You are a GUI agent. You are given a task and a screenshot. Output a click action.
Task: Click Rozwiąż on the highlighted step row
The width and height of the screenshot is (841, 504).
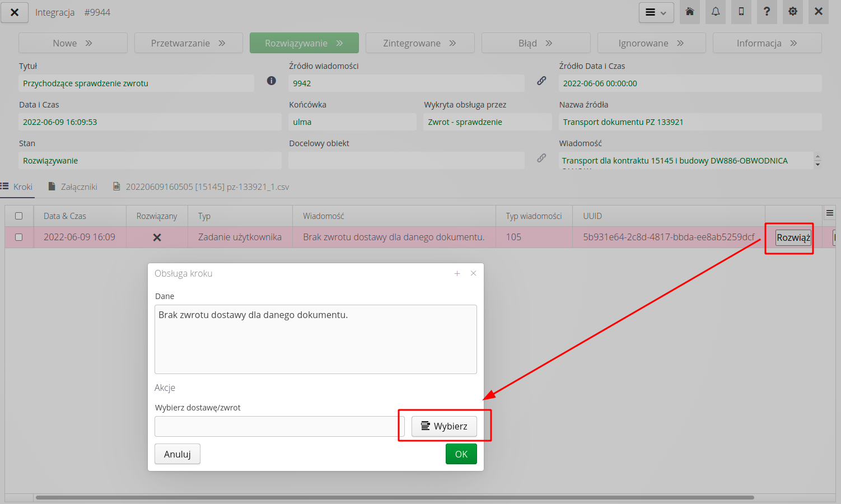[x=792, y=237]
